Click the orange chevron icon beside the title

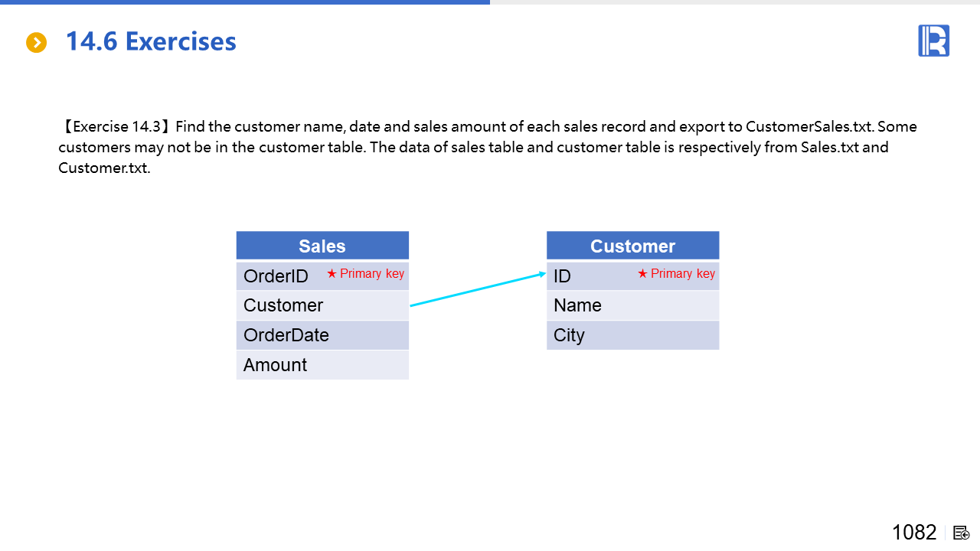point(36,43)
